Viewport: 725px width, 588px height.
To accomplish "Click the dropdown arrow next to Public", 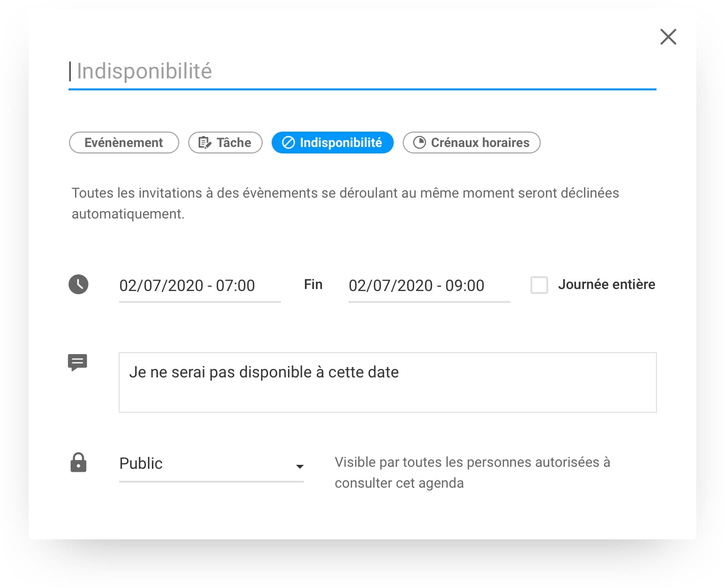I will (x=299, y=466).
